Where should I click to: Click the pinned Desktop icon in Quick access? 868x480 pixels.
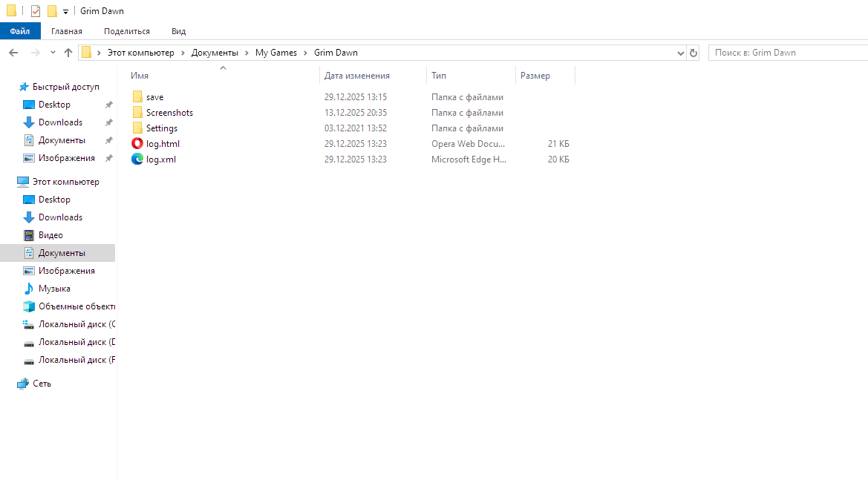[x=29, y=105]
